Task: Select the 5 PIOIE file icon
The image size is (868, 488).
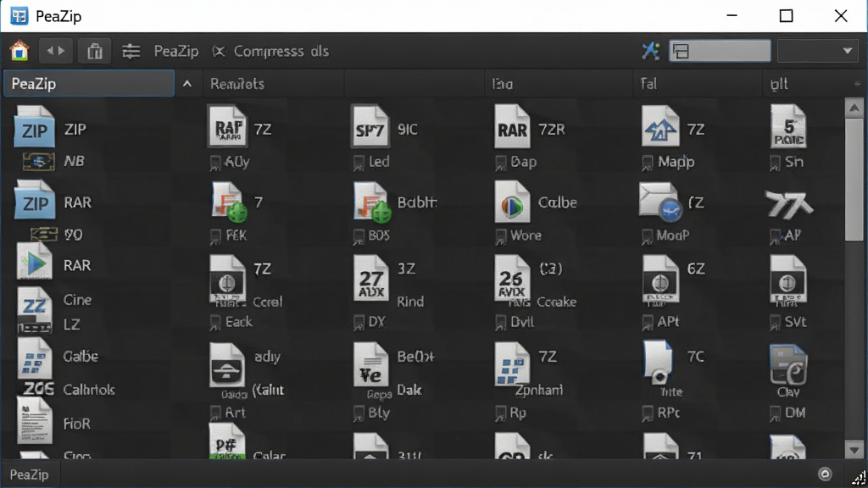Action: pos(788,127)
